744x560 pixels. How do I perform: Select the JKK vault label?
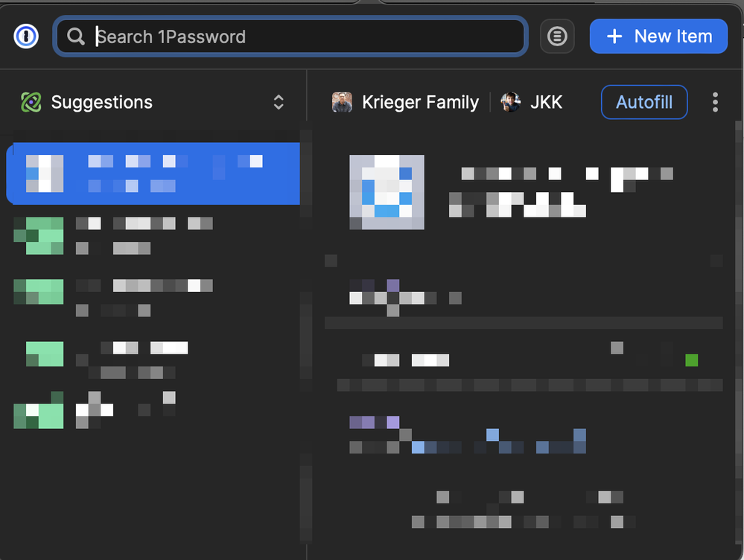tap(546, 102)
